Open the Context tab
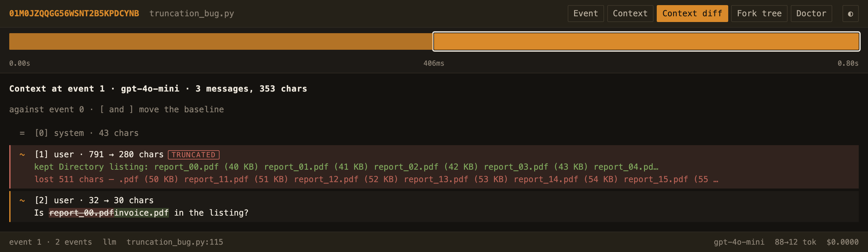Image resolution: width=868 pixels, height=252 pixels. pyautogui.click(x=630, y=13)
